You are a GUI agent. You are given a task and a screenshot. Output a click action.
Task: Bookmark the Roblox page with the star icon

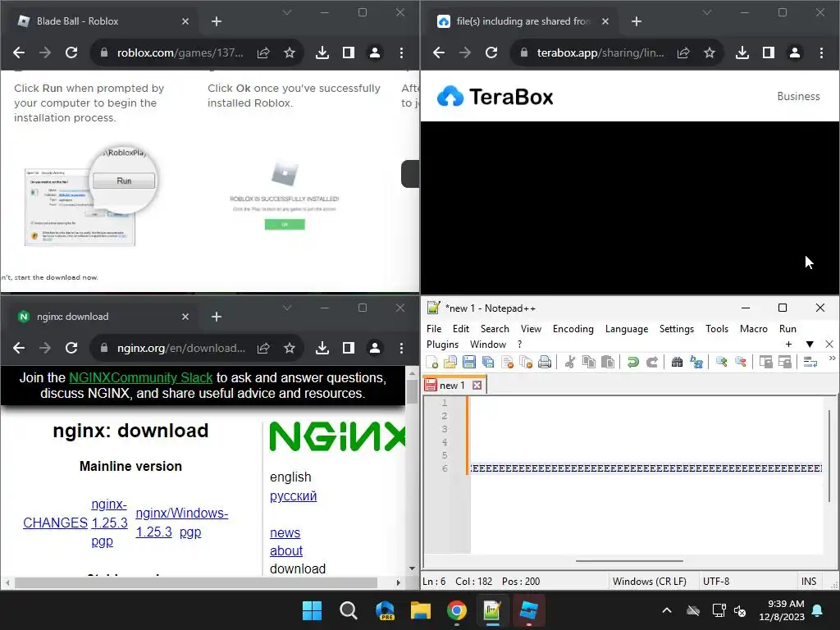290,52
